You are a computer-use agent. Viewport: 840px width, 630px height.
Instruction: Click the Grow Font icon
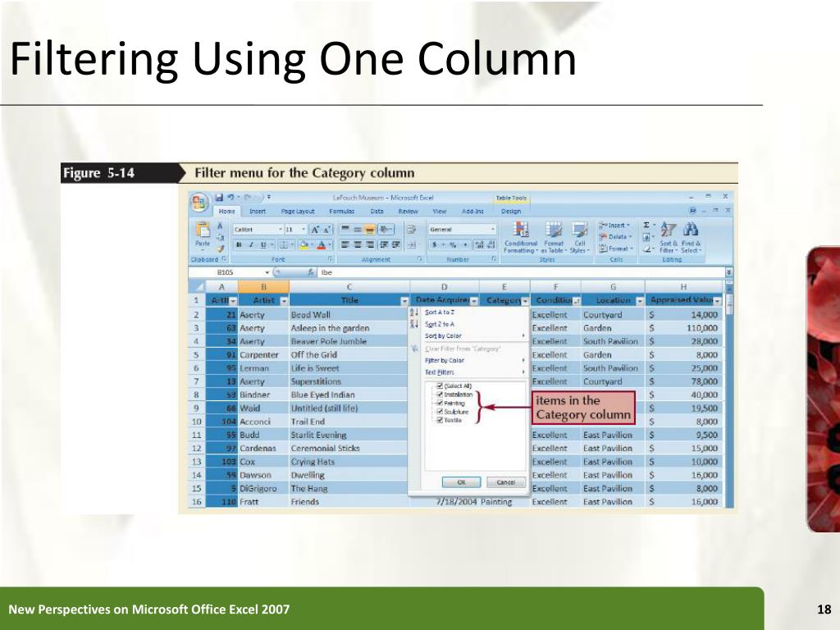click(316, 230)
